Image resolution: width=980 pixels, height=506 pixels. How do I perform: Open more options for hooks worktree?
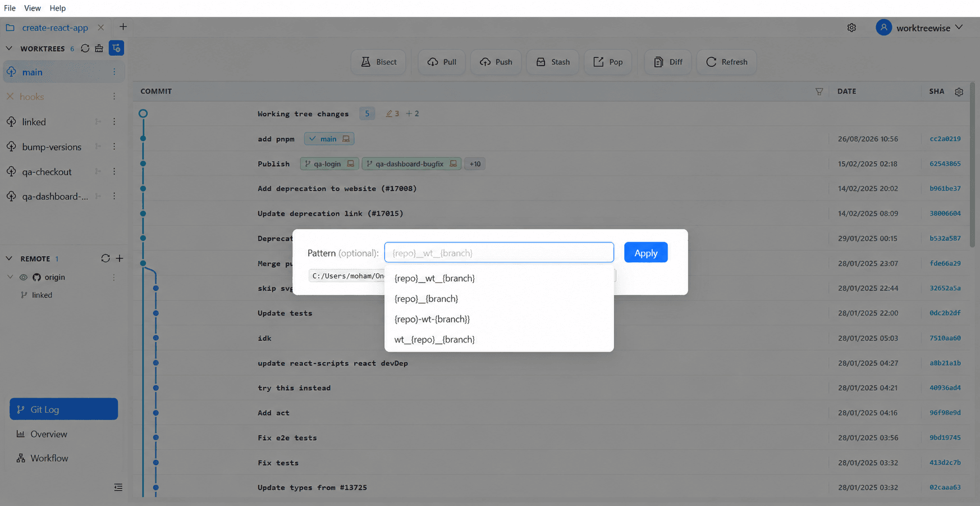pyautogui.click(x=114, y=97)
